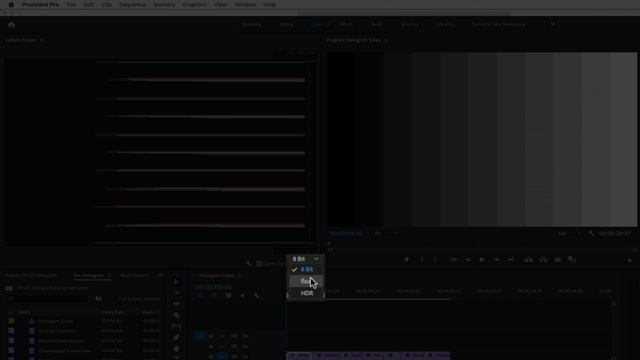Screen dimensions: 640x360
Task: Open the Lumetri Scopes panel menu
Action: [42, 40]
